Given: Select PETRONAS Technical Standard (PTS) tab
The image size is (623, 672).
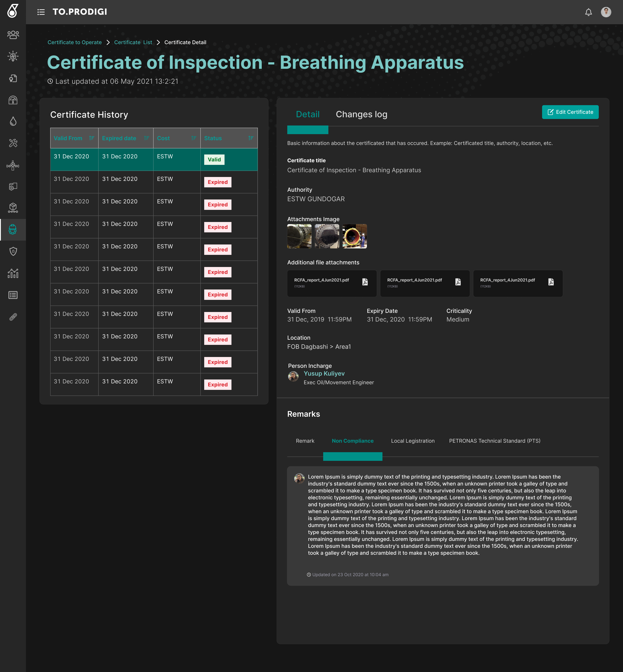Looking at the screenshot, I should click(495, 441).
